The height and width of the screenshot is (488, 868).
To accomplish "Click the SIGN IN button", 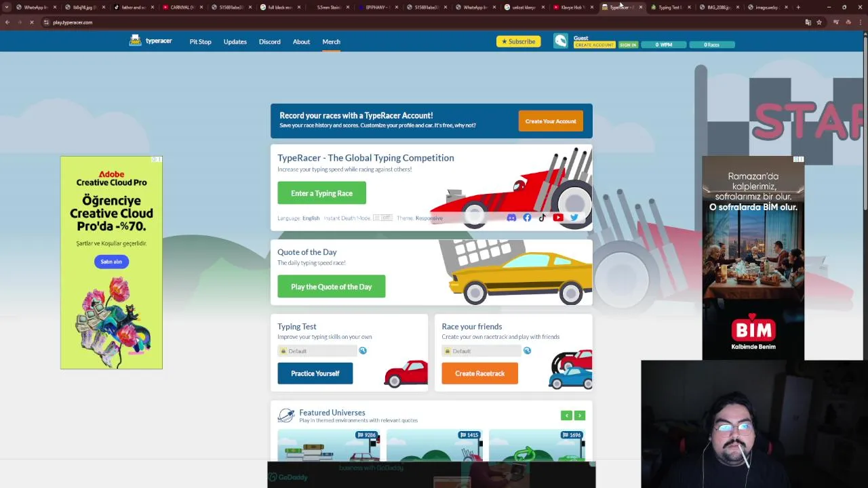I will click(x=628, y=45).
